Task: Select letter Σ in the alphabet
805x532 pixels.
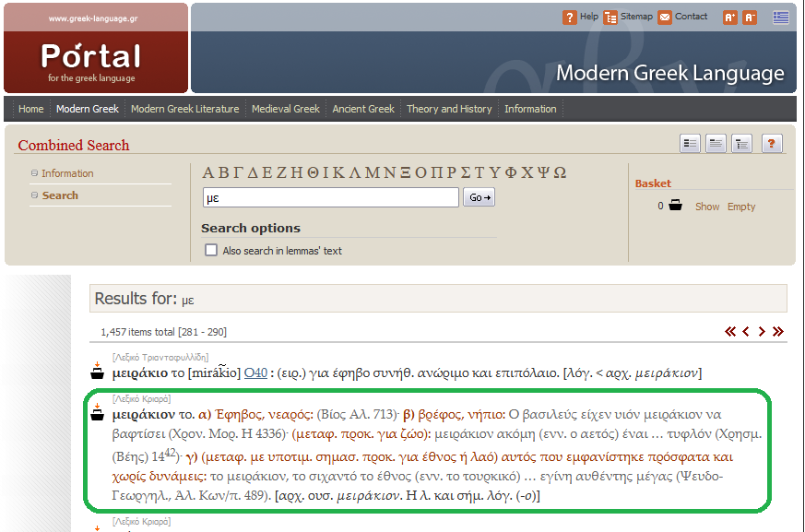Action: 466,172
